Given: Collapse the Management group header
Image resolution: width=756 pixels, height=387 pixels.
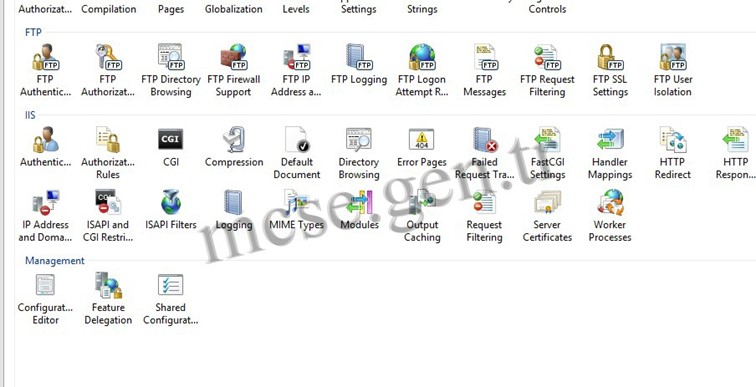Looking at the screenshot, I should coord(54,261).
